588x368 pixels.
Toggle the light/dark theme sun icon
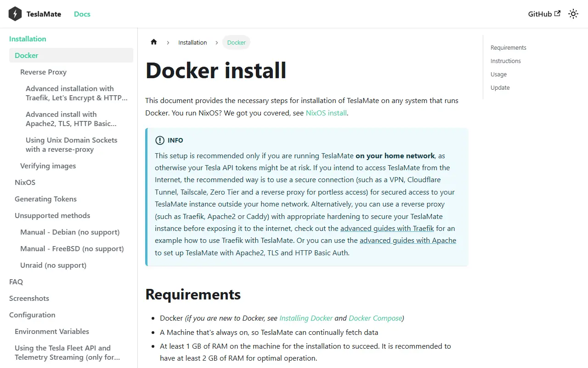573,14
